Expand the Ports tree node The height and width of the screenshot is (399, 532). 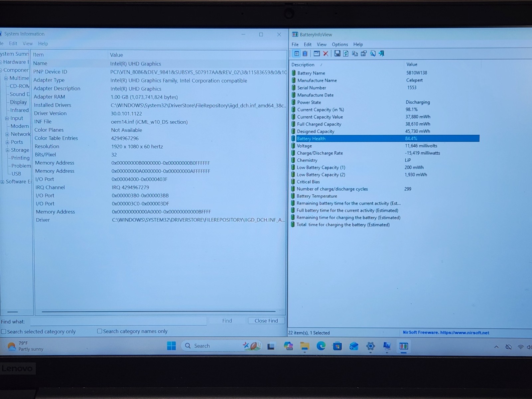pos(7,142)
